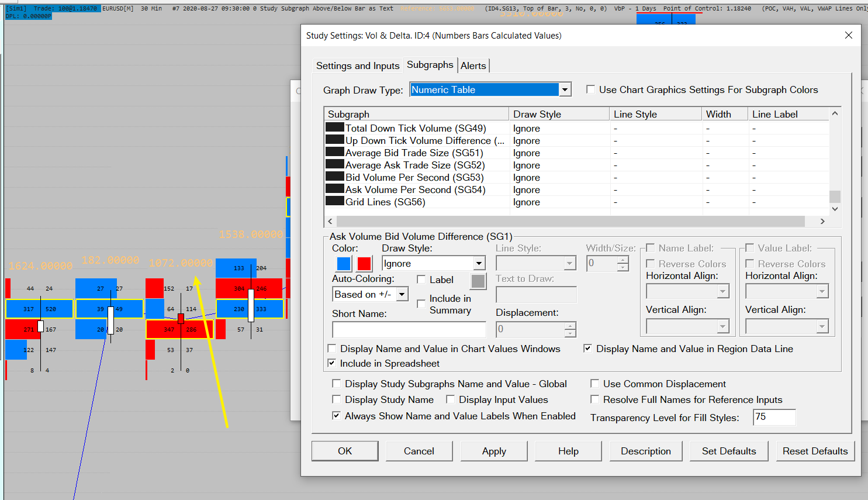Screen dimensions: 868x500
Task: Close the Study Settings dialog
Action: coord(848,36)
